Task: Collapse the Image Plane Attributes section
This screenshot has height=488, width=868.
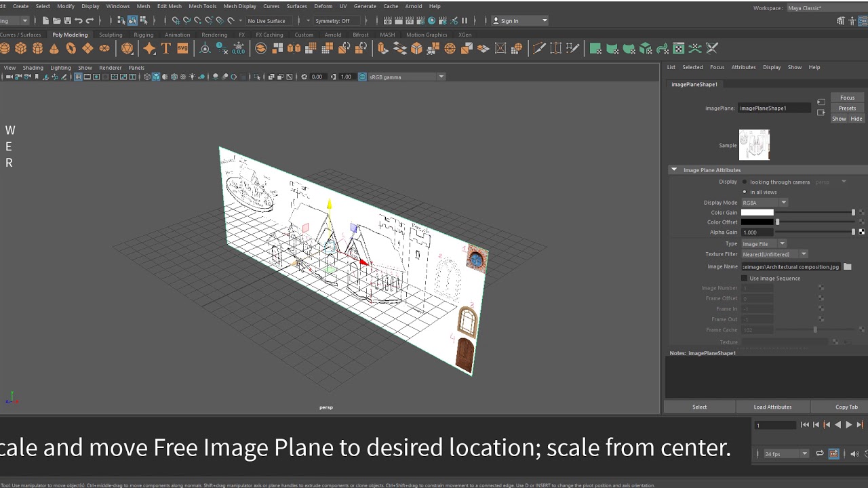Action: coord(673,170)
